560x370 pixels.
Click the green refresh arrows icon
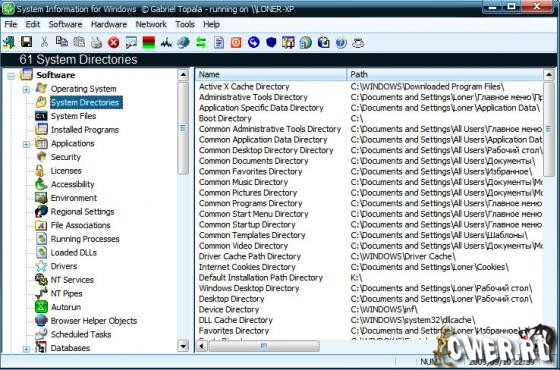201,43
